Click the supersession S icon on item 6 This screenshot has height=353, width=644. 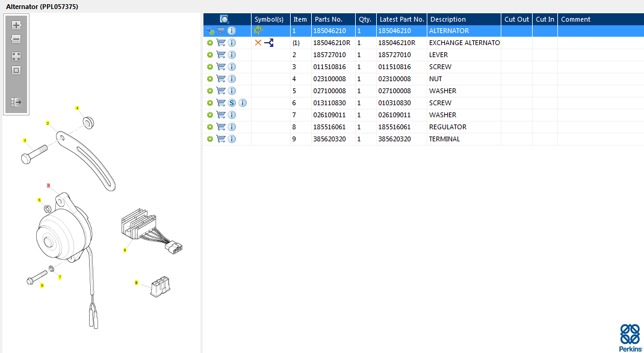point(232,103)
